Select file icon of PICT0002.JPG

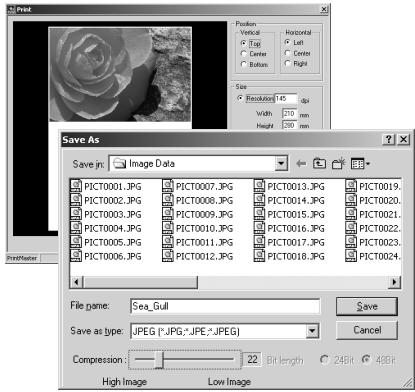(x=76, y=200)
